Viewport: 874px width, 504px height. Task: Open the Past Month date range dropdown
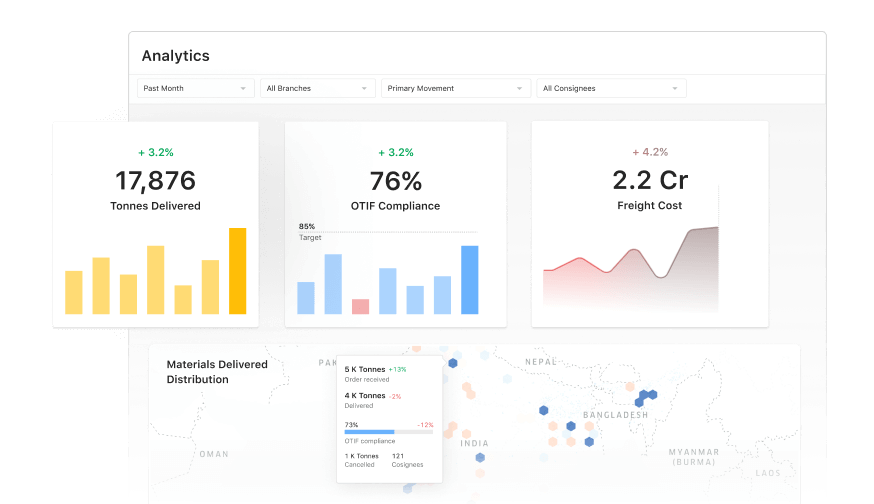195,88
